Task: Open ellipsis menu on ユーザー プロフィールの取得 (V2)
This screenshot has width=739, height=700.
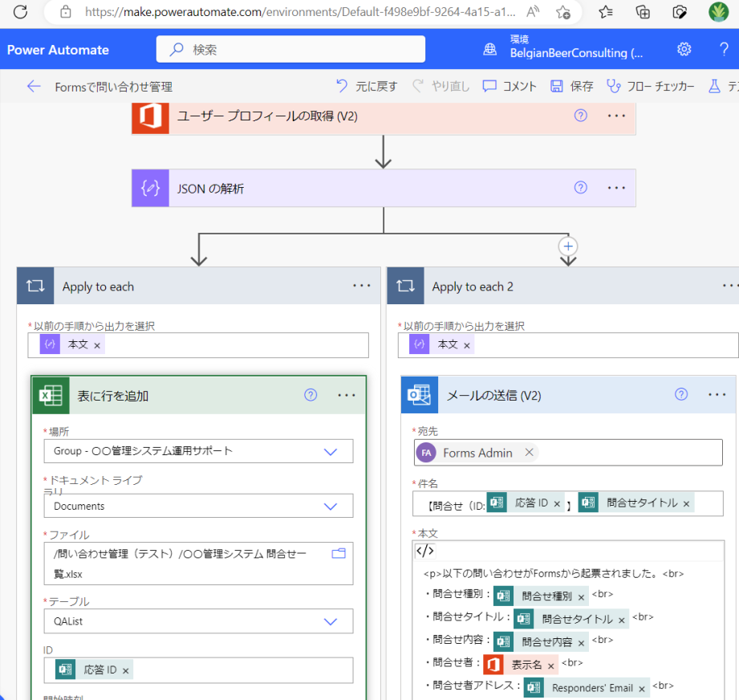Action: tap(615, 116)
